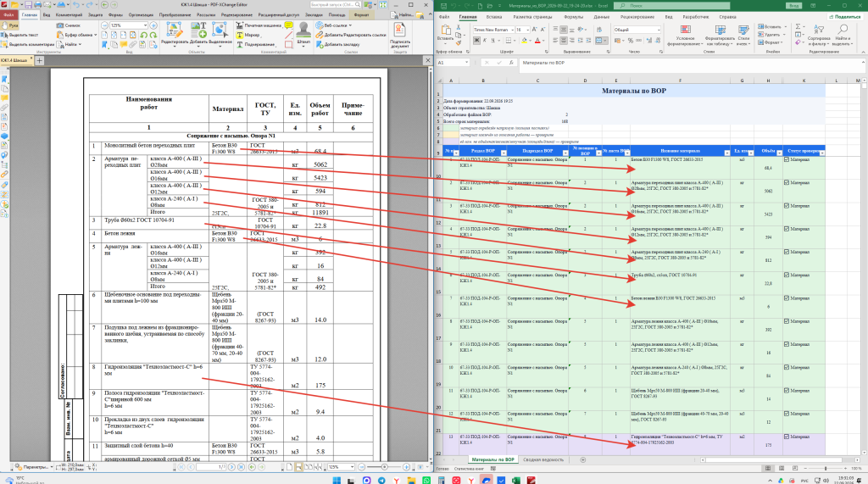The width and height of the screenshot is (868, 484).
Task: Toggle italic formatting in Excel
Action: click(x=485, y=41)
